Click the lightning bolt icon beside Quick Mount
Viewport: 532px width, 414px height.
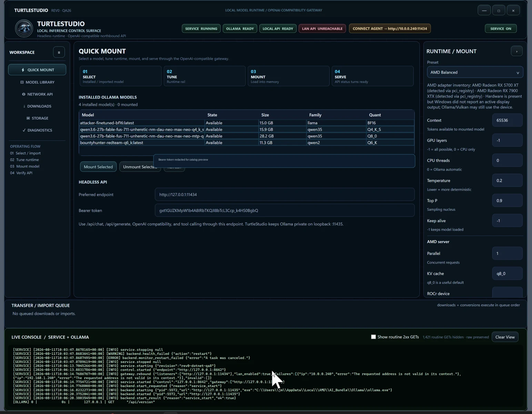(23, 70)
